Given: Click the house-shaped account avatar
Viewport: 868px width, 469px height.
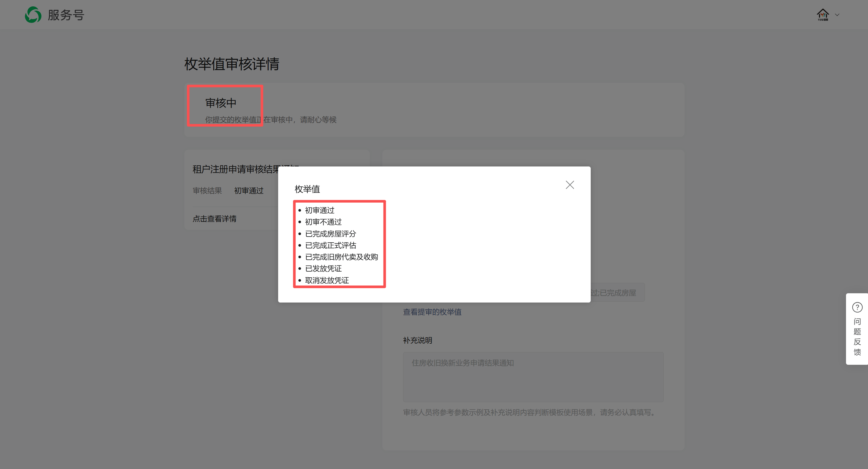Looking at the screenshot, I should 823,15.
